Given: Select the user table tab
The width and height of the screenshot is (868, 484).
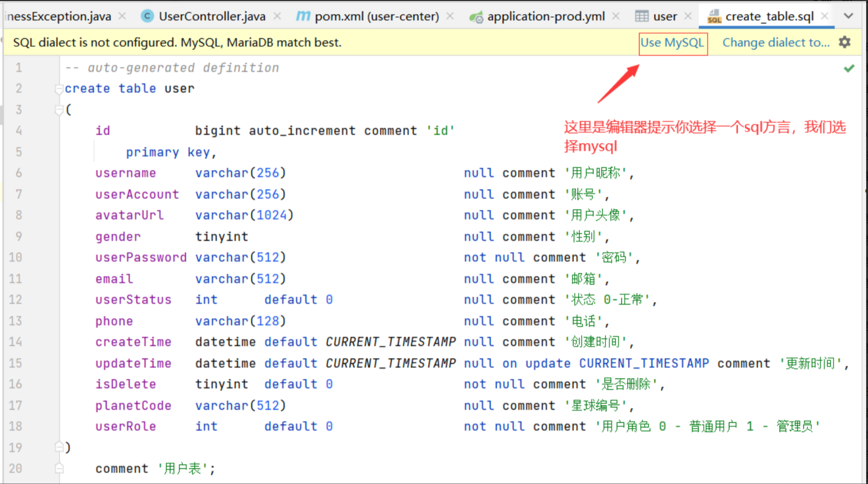Looking at the screenshot, I should point(665,16).
